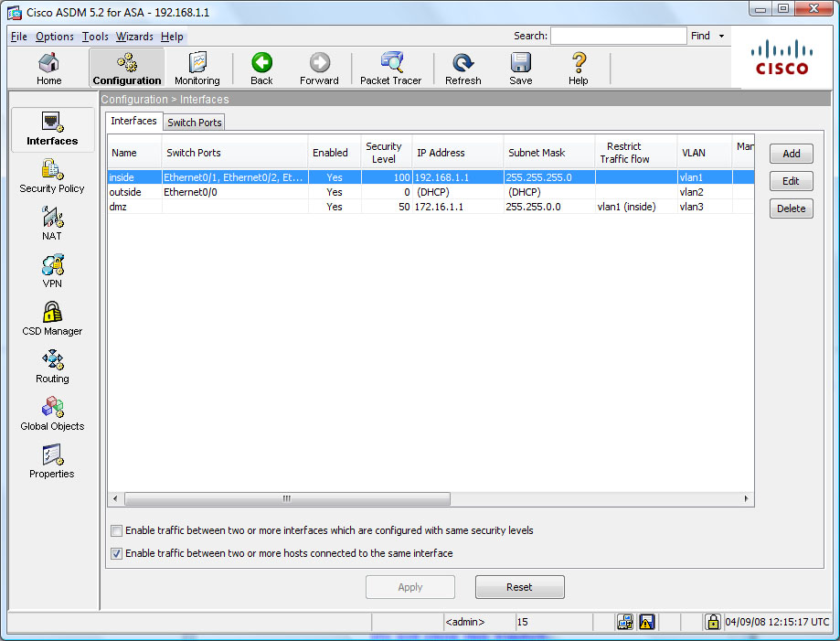Go to the Home view
Screen dimensions: 840x641
pyautogui.click(x=48, y=69)
